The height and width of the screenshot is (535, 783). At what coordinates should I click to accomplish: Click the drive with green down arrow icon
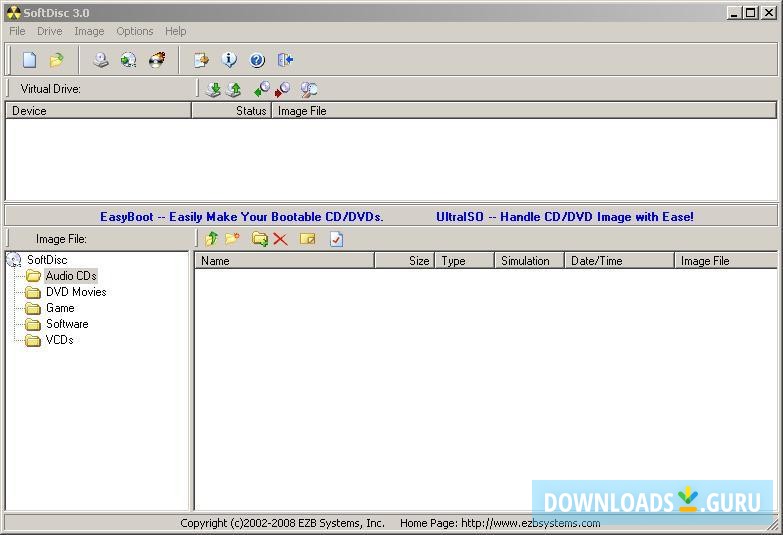pyautogui.click(x=214, y=89)
